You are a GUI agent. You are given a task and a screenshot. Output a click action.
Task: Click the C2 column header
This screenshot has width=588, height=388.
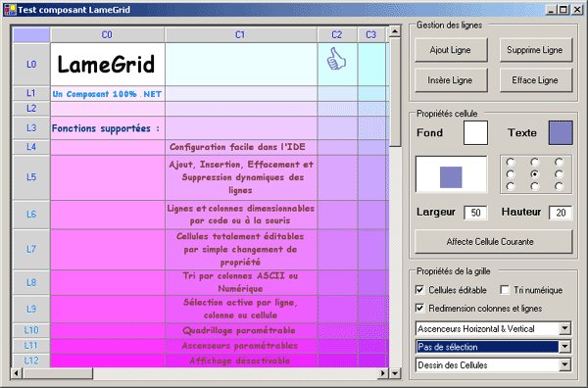click(x=337, y=35)
